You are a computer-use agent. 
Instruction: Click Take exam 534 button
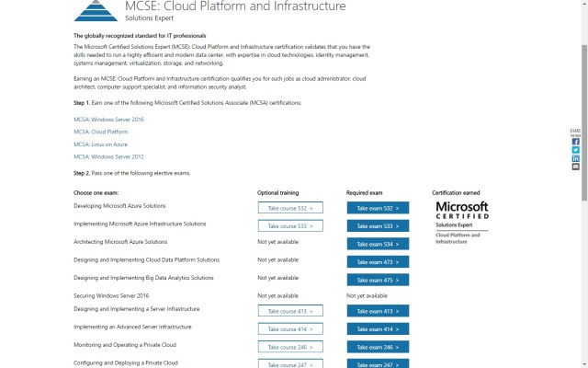point(378,244)
